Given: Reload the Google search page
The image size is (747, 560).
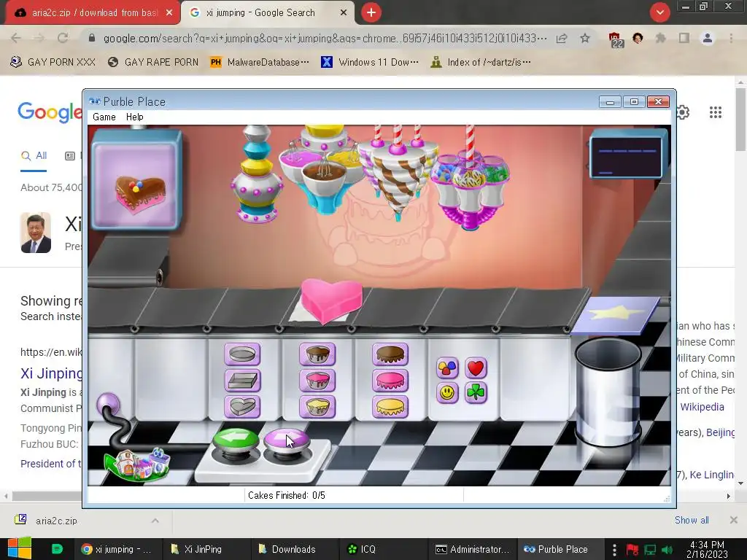Looking at the screenshot, I should 63,38.
